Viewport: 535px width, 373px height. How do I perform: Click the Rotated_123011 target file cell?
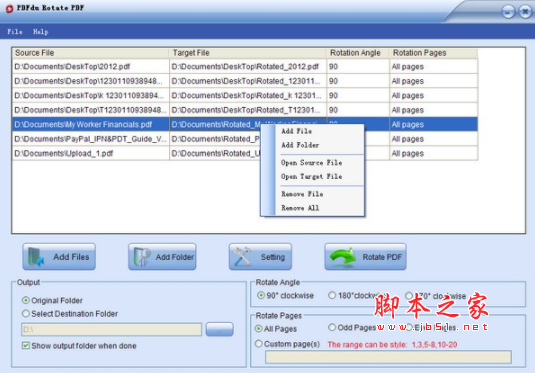248,81
